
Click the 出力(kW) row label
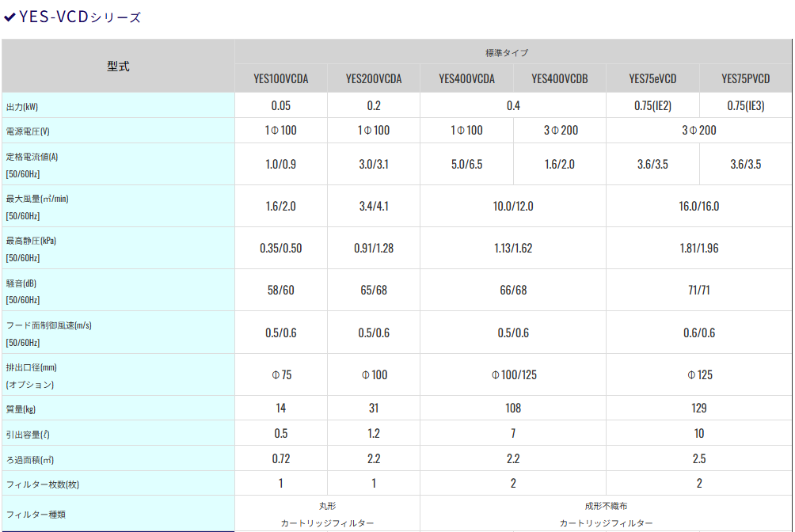click(22, 106)
